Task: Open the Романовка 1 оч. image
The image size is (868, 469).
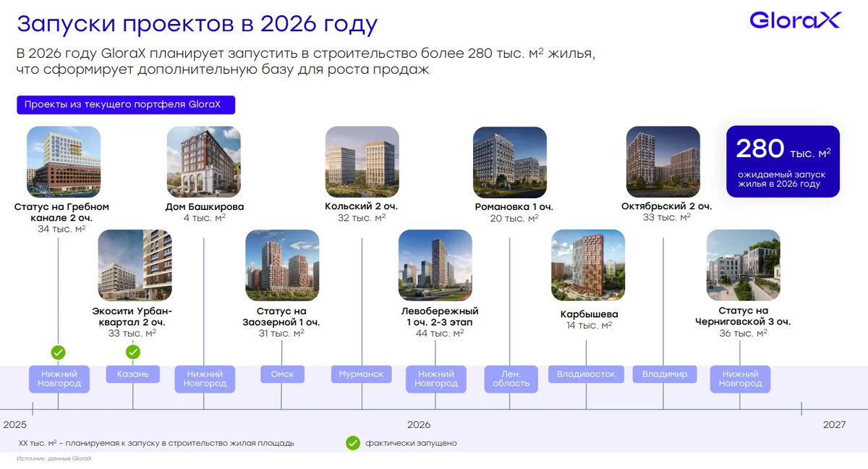Action: click(x=510, y=162)
